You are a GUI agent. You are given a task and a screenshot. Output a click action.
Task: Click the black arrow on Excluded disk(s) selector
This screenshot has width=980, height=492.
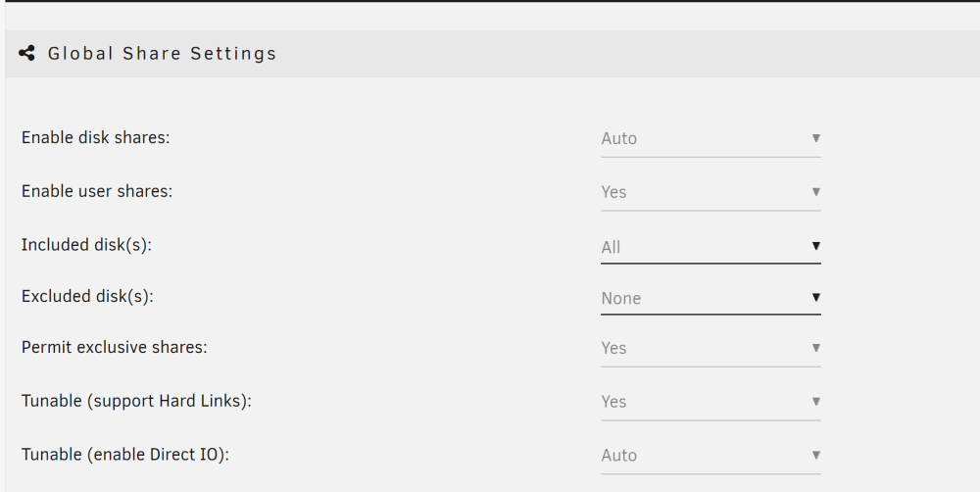815,297
